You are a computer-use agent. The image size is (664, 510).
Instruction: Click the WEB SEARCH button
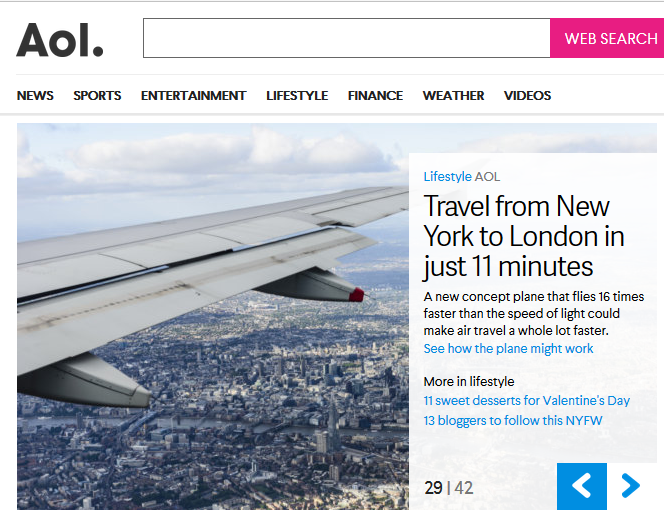point(607,38)
